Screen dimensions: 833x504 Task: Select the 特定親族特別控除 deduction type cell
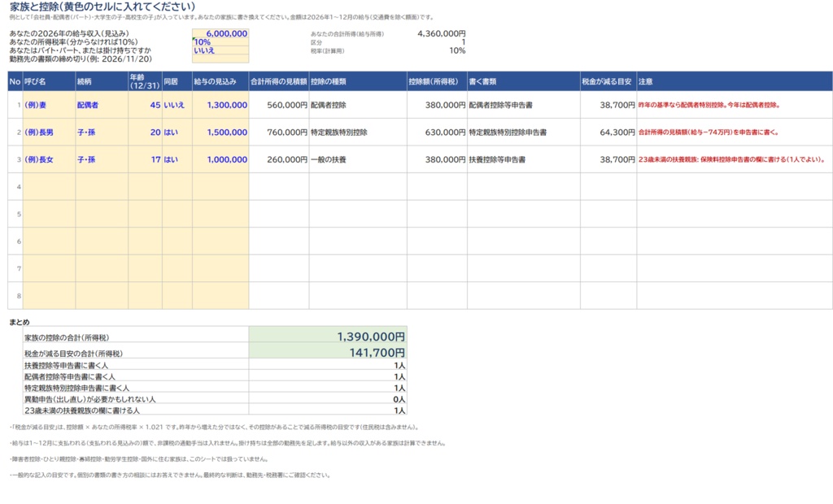[x=358, y=133]
